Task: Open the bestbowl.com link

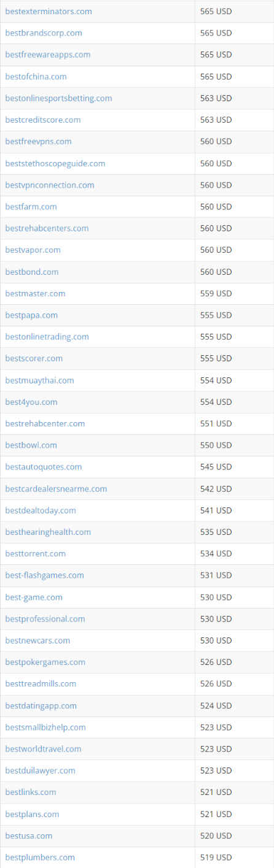Action: click(31, 445)
